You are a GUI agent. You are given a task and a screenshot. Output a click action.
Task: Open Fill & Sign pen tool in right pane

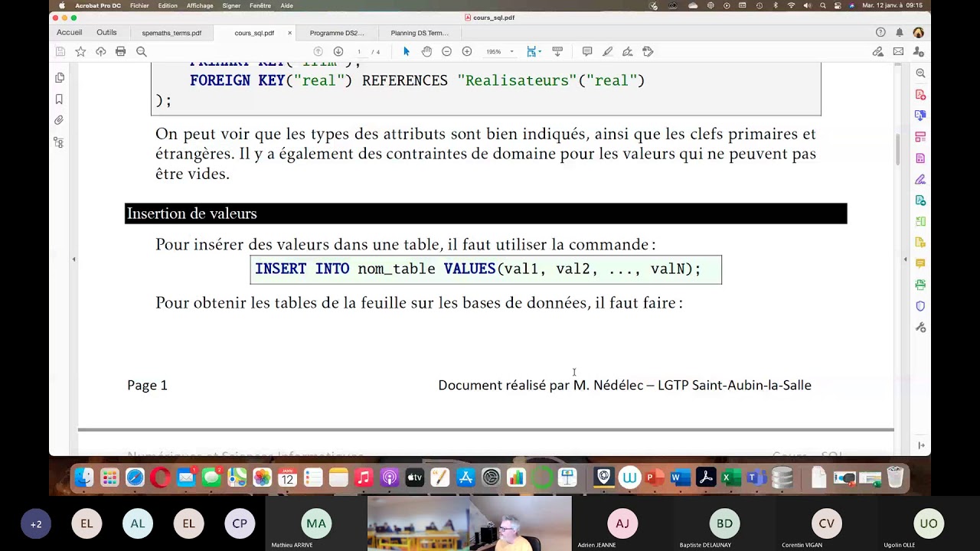click(x=920, y=180)
